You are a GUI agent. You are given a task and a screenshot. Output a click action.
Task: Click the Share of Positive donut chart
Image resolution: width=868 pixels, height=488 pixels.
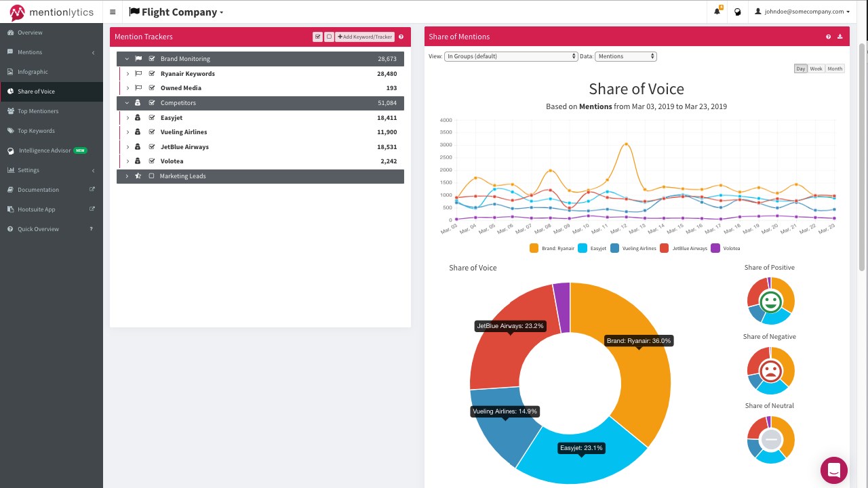(770, 301)
